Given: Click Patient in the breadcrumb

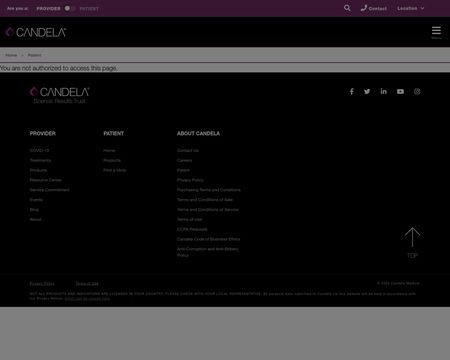Looking at the screenshot, I should (x=35, y=55).
